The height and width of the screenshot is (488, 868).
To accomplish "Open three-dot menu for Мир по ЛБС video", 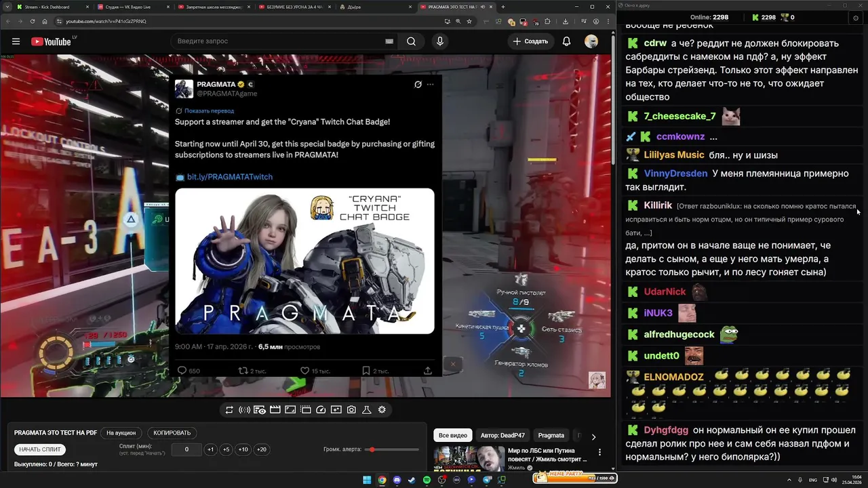I will [599, 452].
